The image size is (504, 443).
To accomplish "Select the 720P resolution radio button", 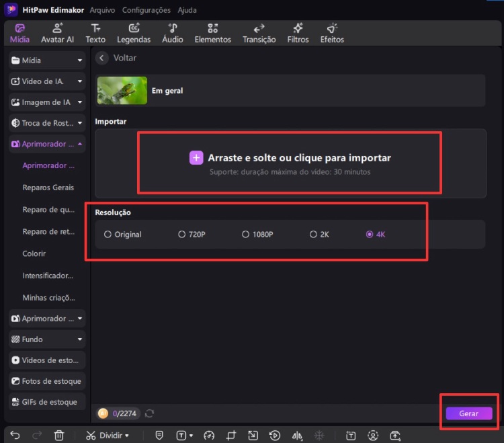I will [181, 235].
